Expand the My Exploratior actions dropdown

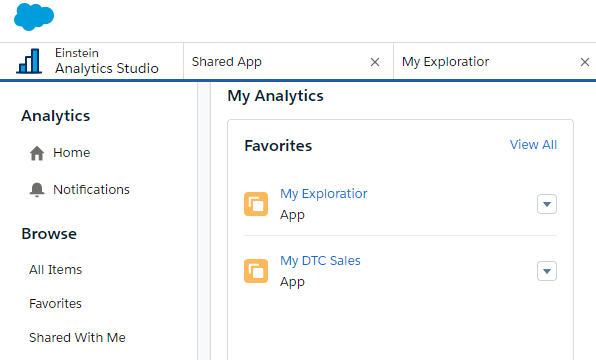click(x=547, y=204)
